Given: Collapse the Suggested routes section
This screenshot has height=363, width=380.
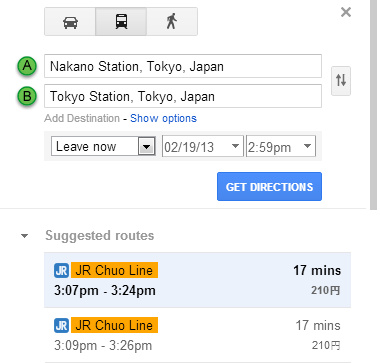Looking at the screenshot, I should pyautogui.click(x=24, y=236).
